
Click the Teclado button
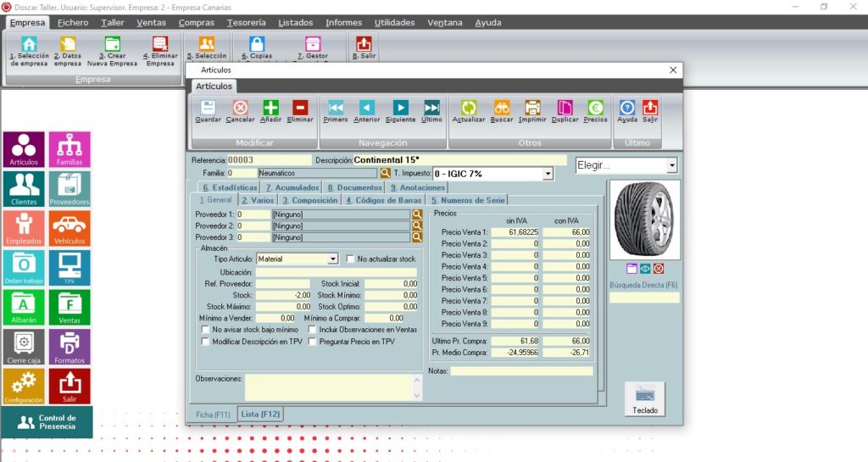coord(645,399)
